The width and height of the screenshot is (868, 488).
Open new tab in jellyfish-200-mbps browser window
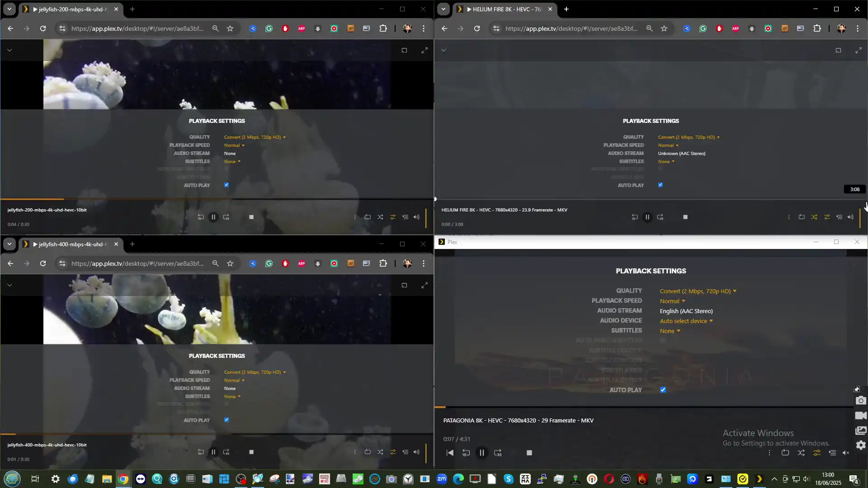point(132,9)
